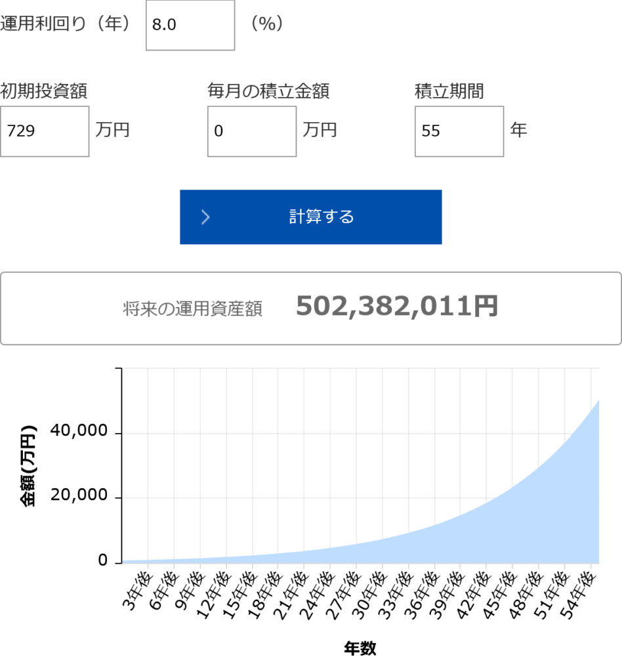Viewport: 622px width, 672px height.
Task: Click the chevron arrow on the calculate button
Action: (205, 217)
